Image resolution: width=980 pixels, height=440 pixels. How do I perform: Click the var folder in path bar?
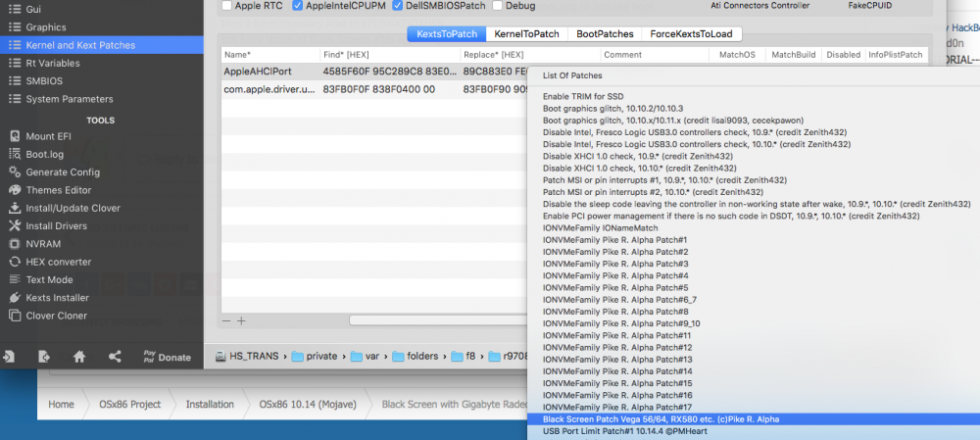pyautogui.click(x=365, y=357)
